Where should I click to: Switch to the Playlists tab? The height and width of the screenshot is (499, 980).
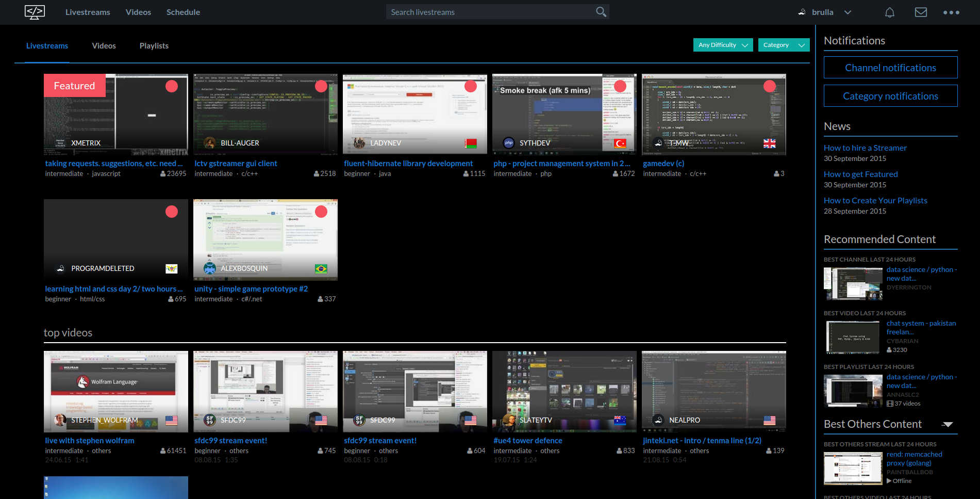tap(154, 45)
